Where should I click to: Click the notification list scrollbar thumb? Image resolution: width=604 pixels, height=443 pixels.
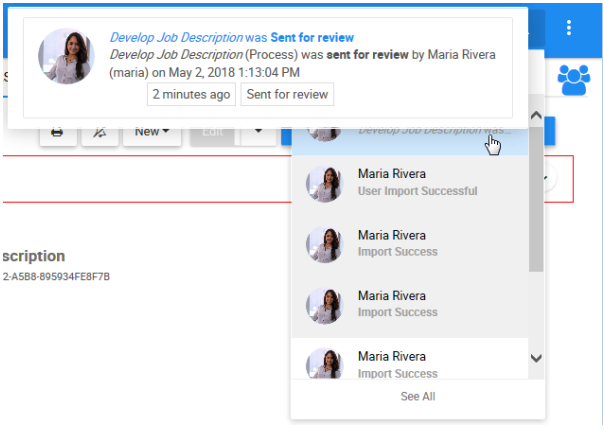click(536, 198)
